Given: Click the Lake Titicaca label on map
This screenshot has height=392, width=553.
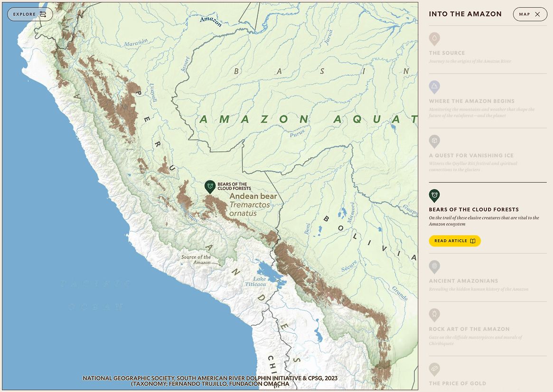Looking at the screenshot, I should coord(259,281).
